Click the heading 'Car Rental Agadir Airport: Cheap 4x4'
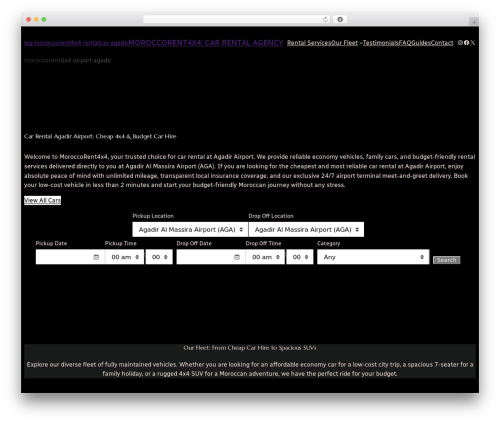Screen dimensions: 500x423 (100, 136)
